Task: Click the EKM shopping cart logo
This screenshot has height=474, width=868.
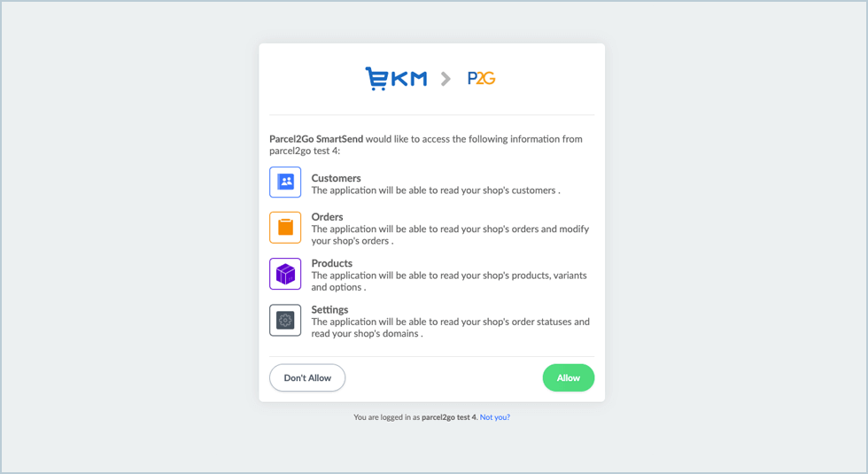Action: click(397, 79)
